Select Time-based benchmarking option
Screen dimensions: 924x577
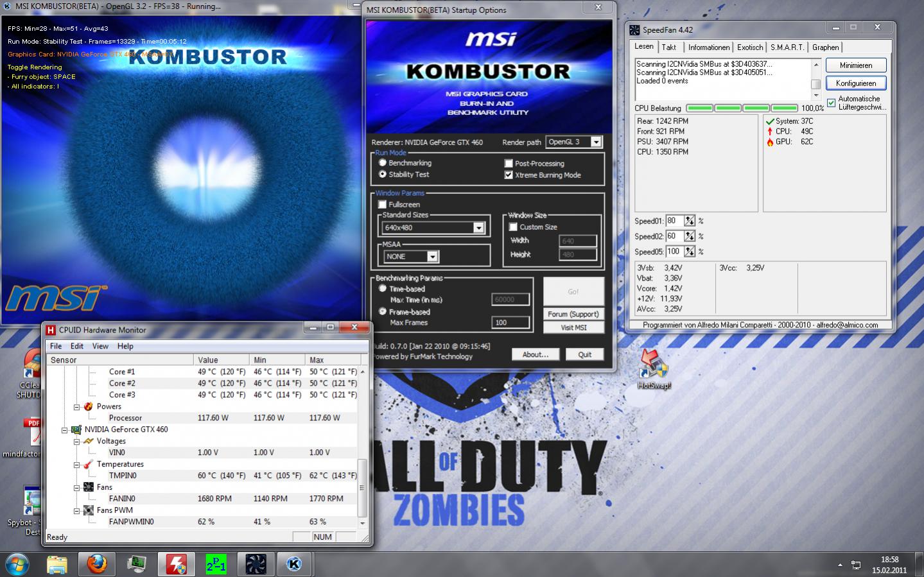(x=383, y=289)
